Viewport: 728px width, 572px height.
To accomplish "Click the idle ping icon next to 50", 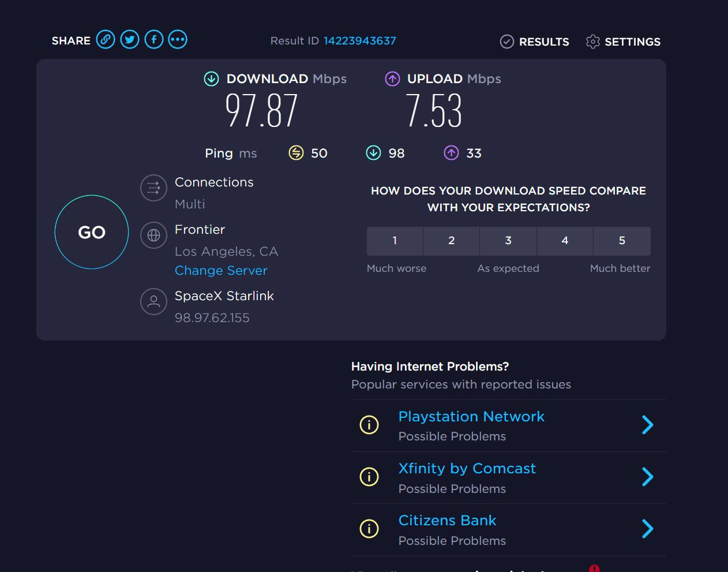I will (296, 153).
